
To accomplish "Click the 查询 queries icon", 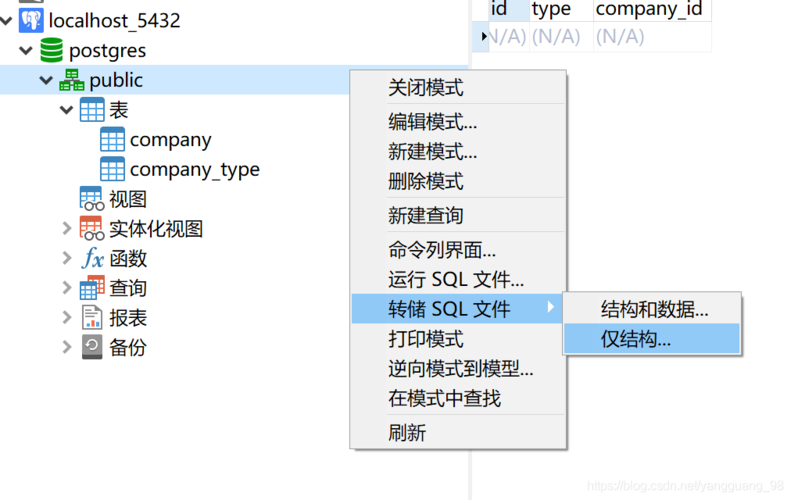I will [92, 288].
